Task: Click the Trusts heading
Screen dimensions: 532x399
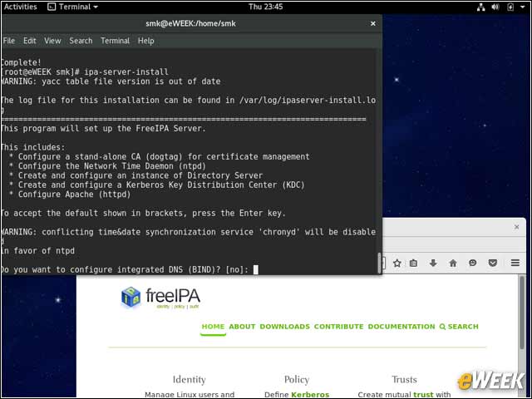Action: click(404, 379)
